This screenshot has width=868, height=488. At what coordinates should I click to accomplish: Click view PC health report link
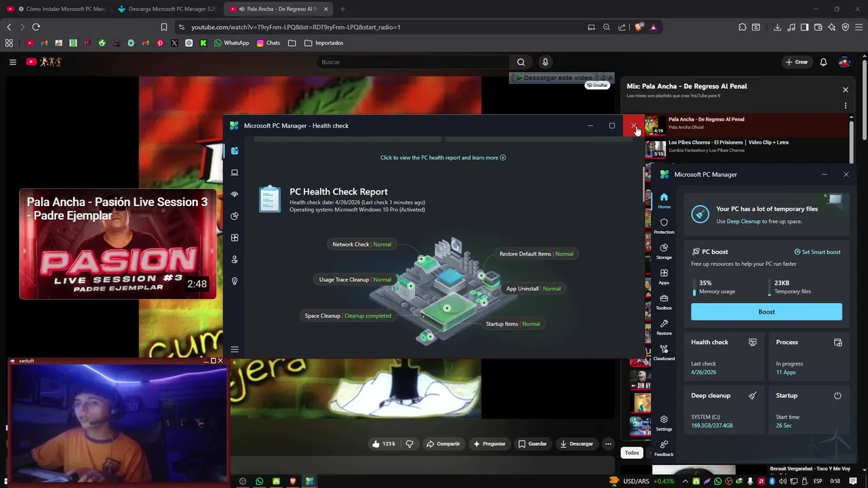443,158
